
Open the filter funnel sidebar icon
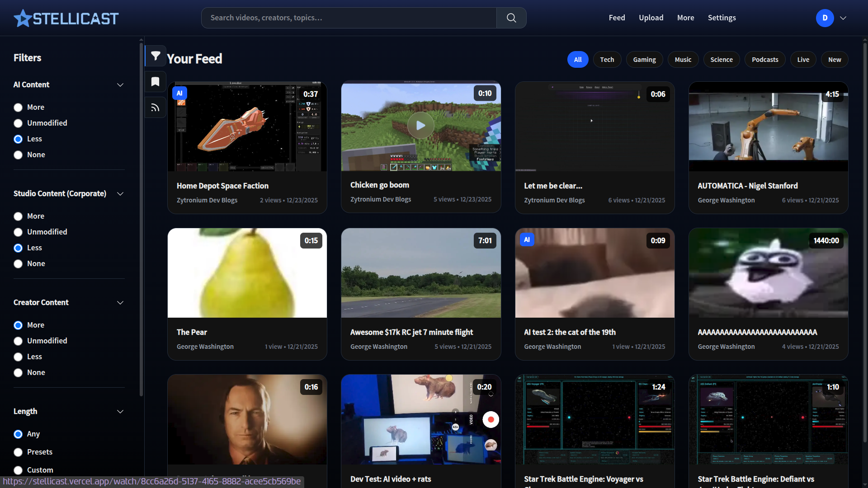(156, 56)
